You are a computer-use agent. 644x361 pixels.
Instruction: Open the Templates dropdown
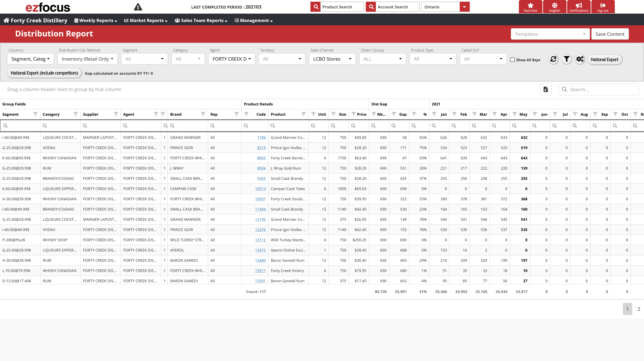click(x=550, y=34)
